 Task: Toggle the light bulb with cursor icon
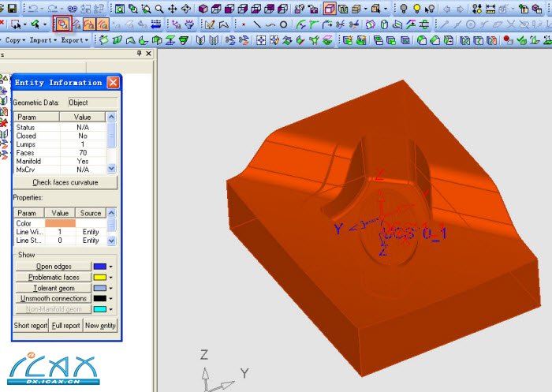430,9
